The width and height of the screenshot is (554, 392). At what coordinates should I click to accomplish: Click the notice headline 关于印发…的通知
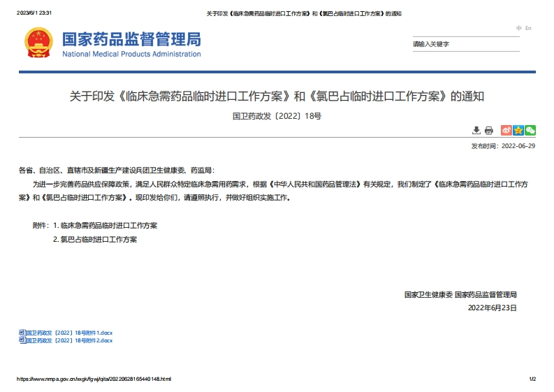pos(277,96)
